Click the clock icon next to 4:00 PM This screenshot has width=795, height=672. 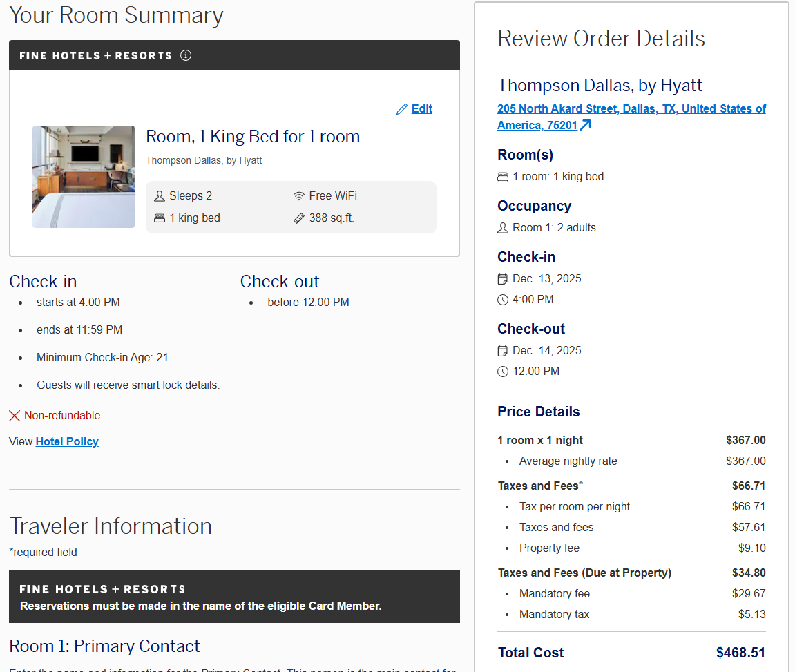tap(503, 300)
